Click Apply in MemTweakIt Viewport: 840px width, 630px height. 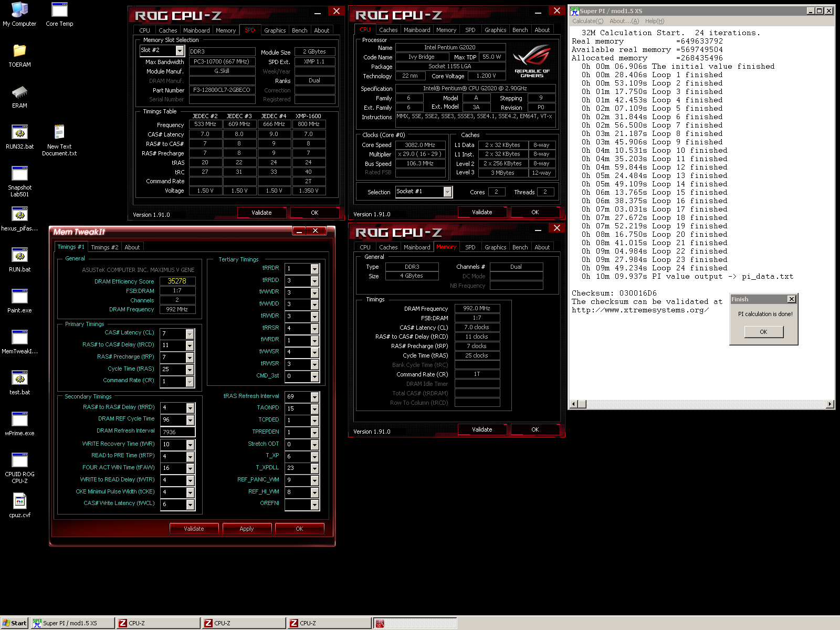(x=247, y=529)
